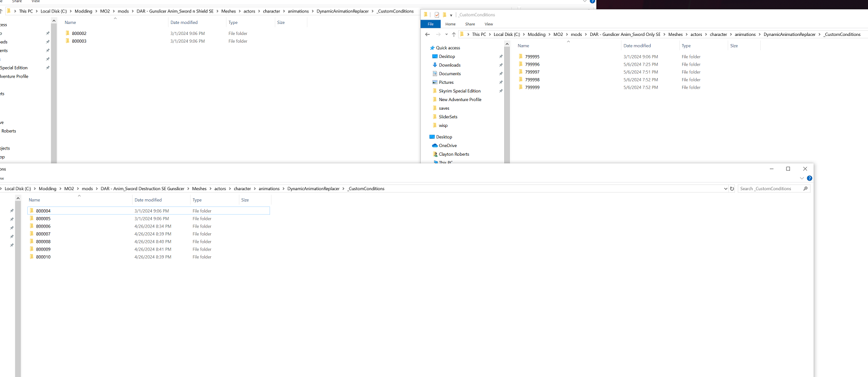Screen dimensions: 868x377
Task: Open Desktop under Quick access
Action: 447,57
